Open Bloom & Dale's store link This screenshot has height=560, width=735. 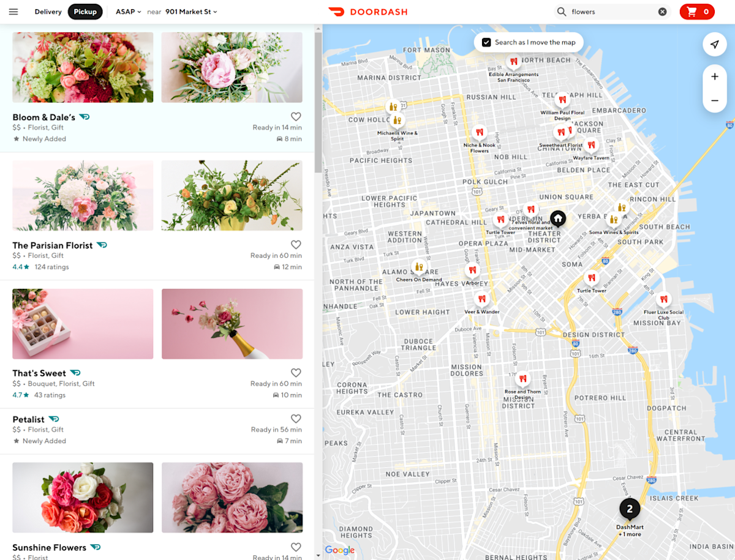43,117
